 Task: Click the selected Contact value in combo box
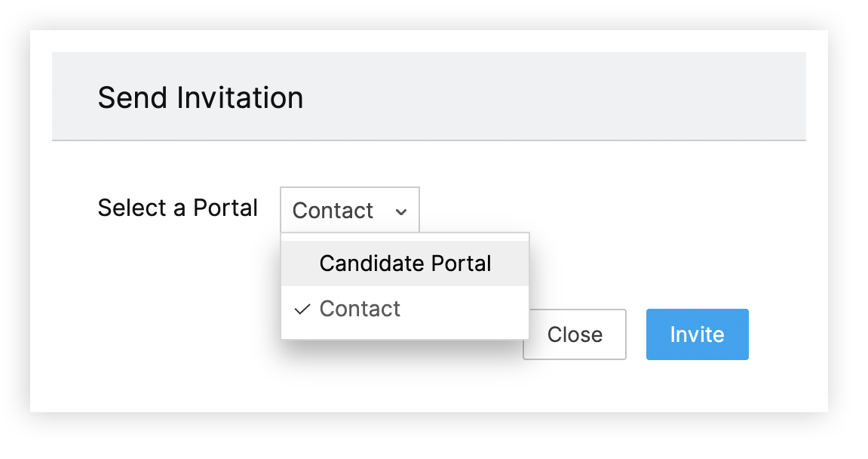pyautogui.click(x=333, y=211)
